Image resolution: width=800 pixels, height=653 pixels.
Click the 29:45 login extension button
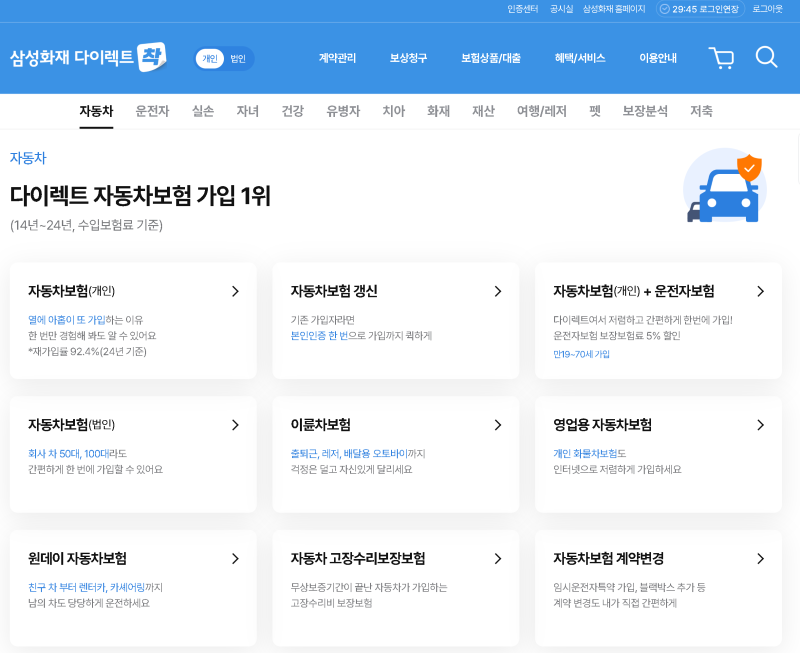[700, 9]
